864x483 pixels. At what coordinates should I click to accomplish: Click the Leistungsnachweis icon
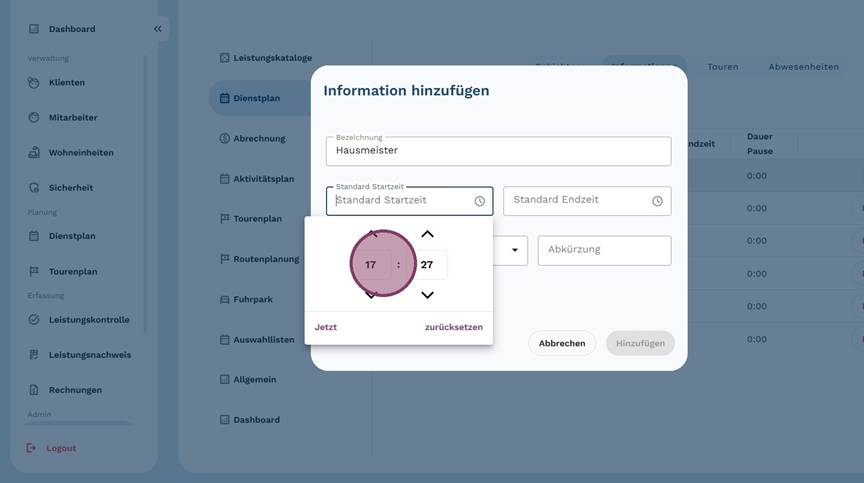tap(34, 355)
